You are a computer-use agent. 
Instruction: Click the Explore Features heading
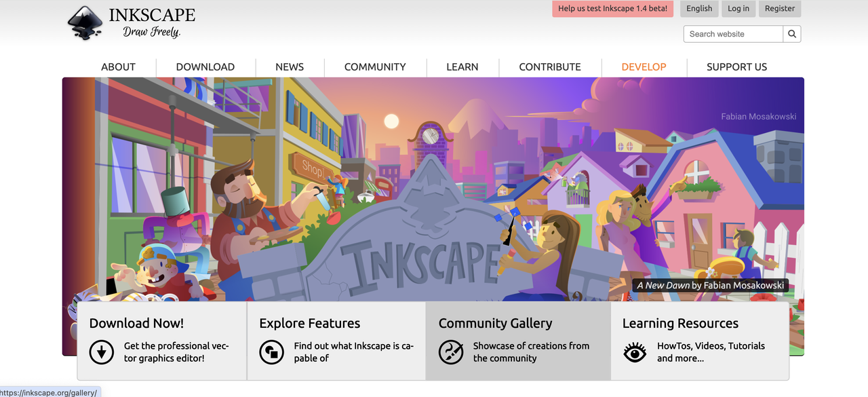[x=309, y=323]
